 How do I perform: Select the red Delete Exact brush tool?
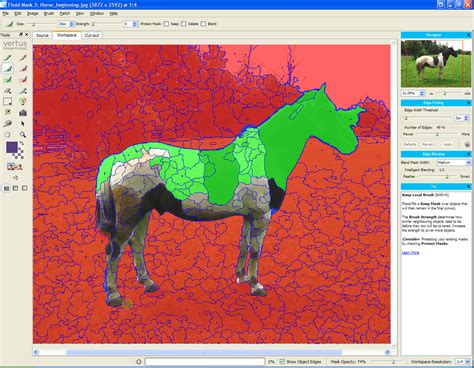[23, 58]
